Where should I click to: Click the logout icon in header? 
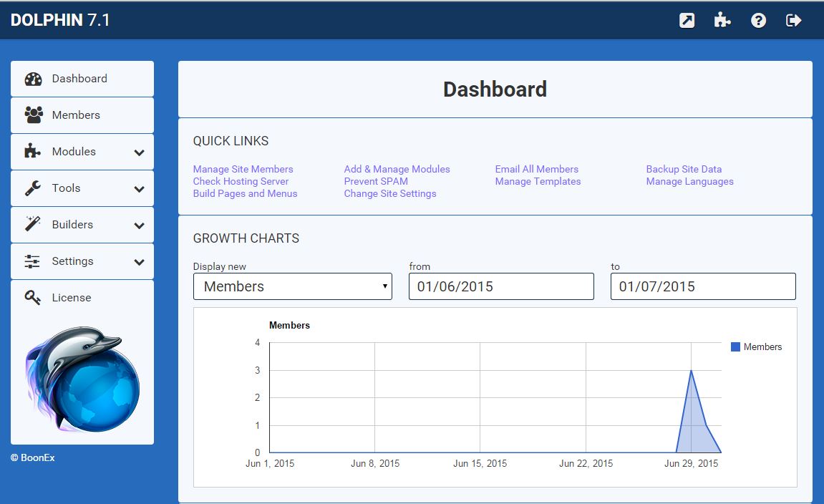pyautogui.click(x=793, y=21)
